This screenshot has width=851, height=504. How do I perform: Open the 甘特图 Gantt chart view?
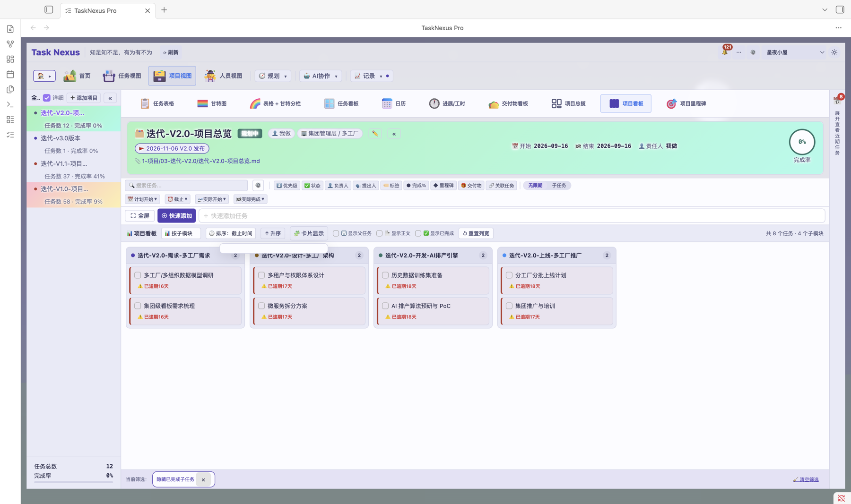212,103
